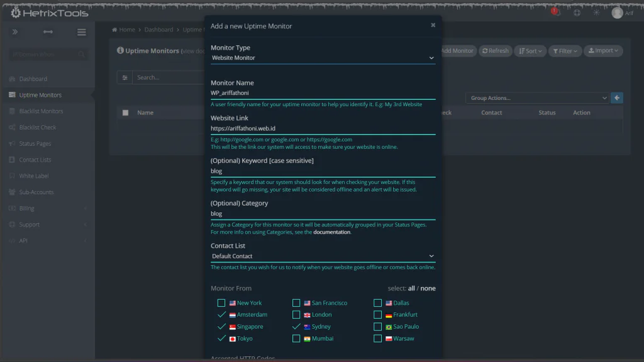
Task: Open the documentation link
Action: pyautogui.click(x=331, y=232)
